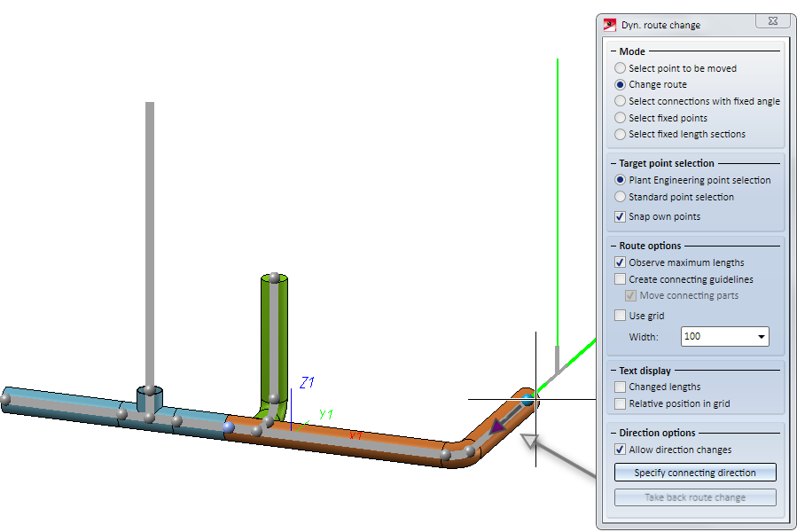Choose the Change route radio option

(x=620, y=84)
